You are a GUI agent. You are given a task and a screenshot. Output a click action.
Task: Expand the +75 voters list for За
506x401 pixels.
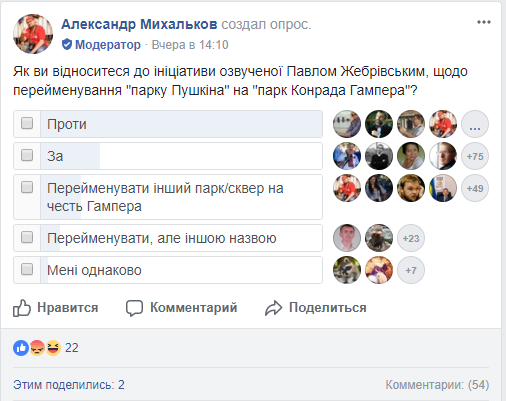[475, 156]
